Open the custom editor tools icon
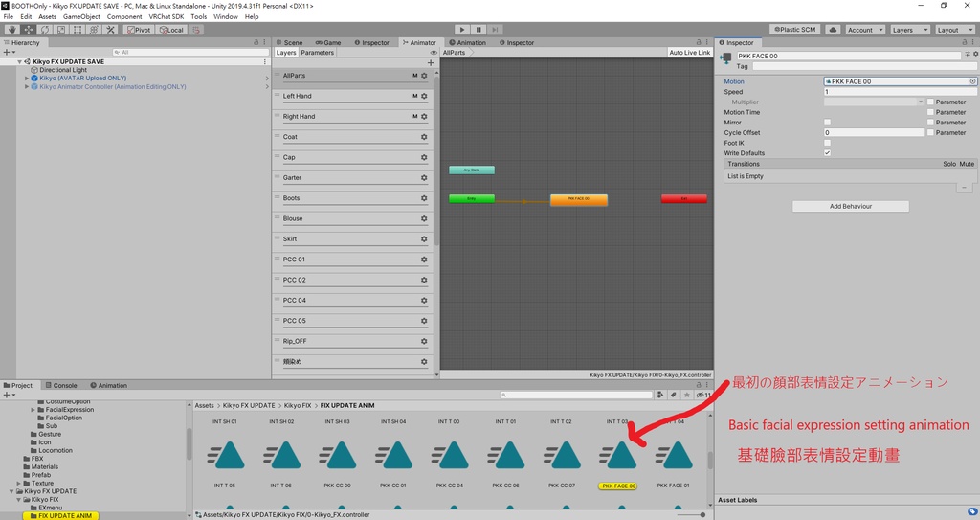The height and width of the screenshot is (520, 980). [x=111, y=30]
